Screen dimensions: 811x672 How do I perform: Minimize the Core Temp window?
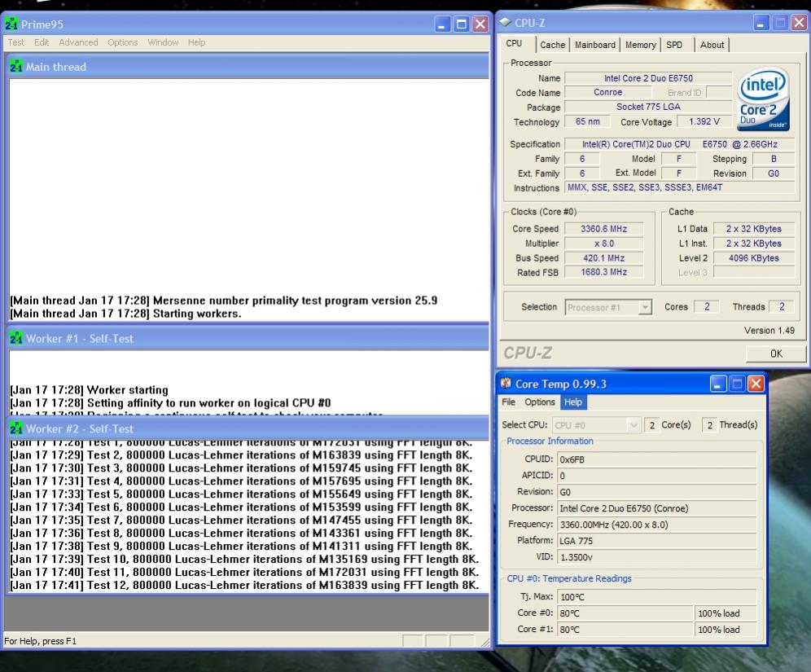(x=718, y=384)
